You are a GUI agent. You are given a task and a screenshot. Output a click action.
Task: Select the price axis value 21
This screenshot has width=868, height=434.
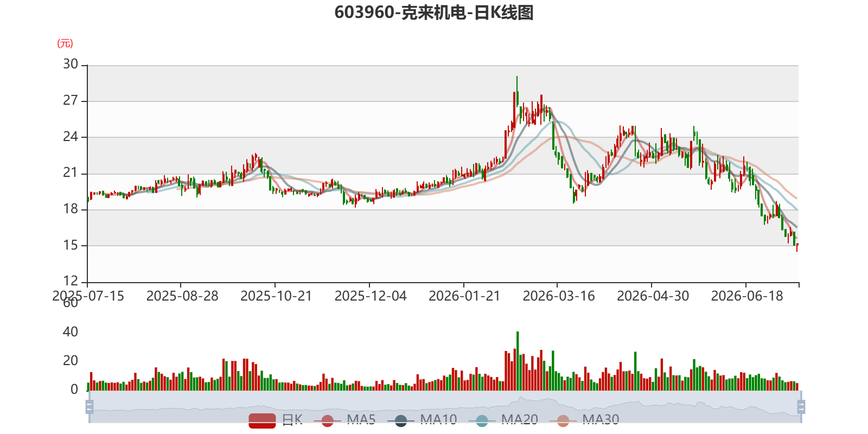[71, 173]
